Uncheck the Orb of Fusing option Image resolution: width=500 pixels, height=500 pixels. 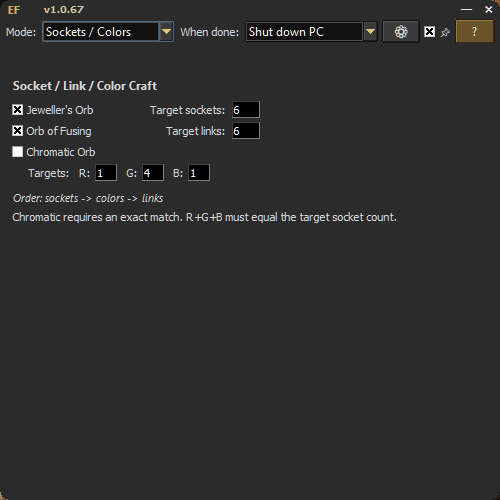click(18, 131)
